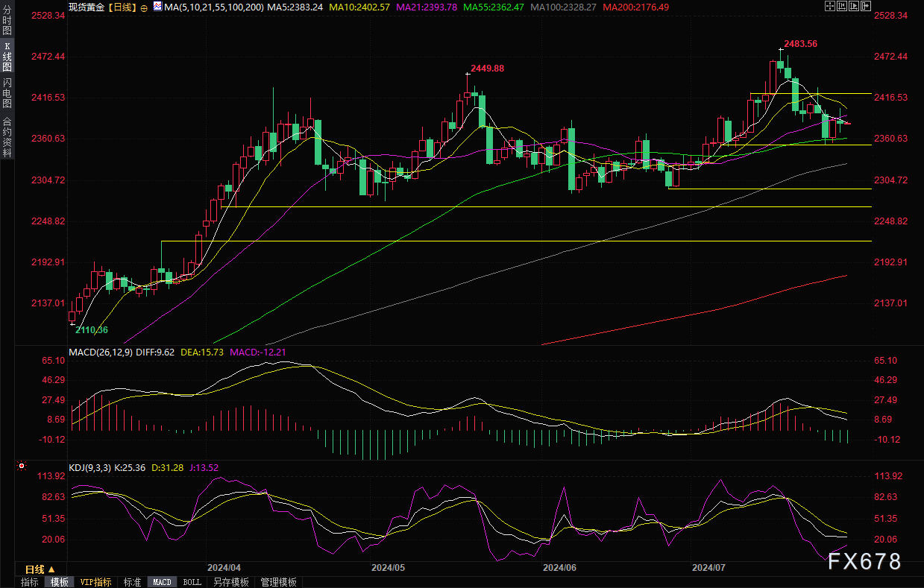Click the KDJ(9,3,3) indicator label
Viewport: 924px width, 588px height.
(x=89, y=468)
